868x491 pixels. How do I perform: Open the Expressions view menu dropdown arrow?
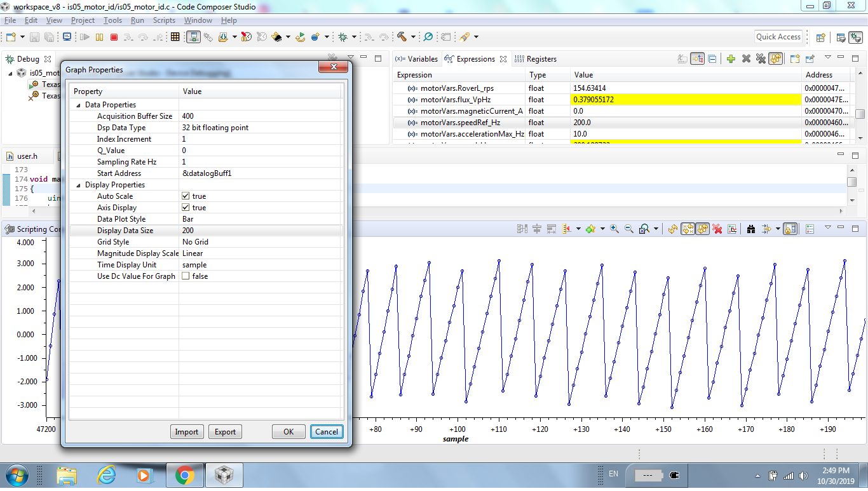(828, 58)
